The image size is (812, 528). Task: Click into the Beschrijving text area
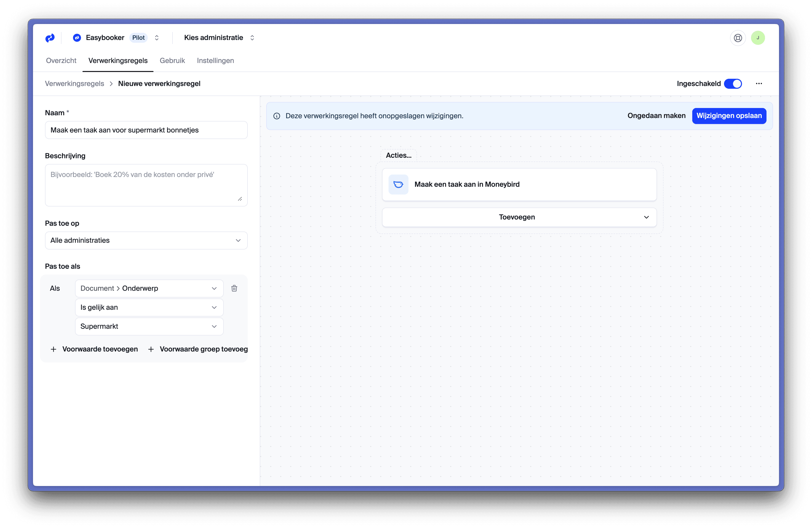coord(146,185)
